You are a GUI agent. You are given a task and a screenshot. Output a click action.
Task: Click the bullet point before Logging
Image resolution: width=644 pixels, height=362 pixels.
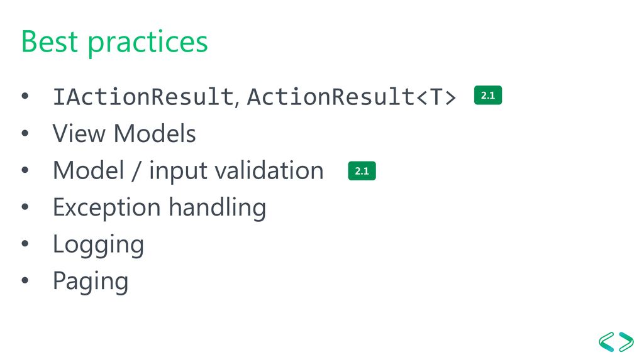coord(25,244)
